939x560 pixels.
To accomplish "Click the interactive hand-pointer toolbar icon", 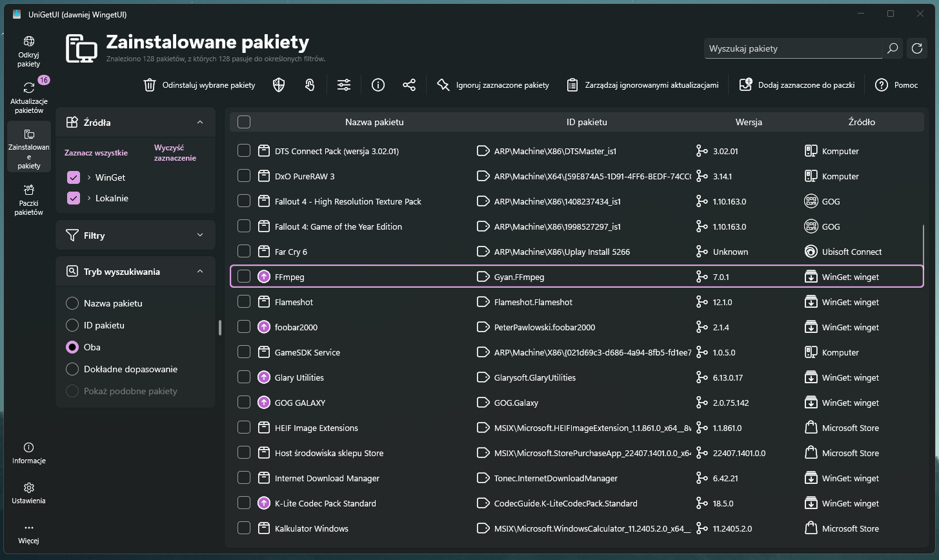I will click(310, 85).
